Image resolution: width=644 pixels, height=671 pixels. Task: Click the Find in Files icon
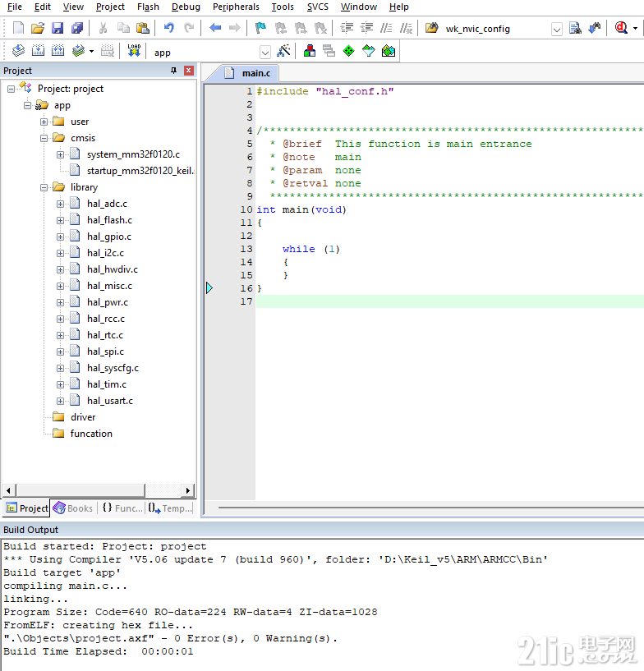pos(432,28)
